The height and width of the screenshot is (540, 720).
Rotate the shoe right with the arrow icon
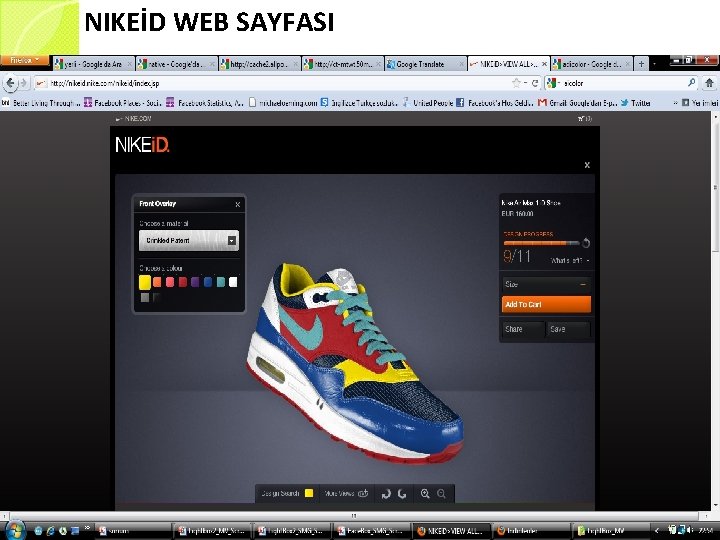(x=402, y=494)
